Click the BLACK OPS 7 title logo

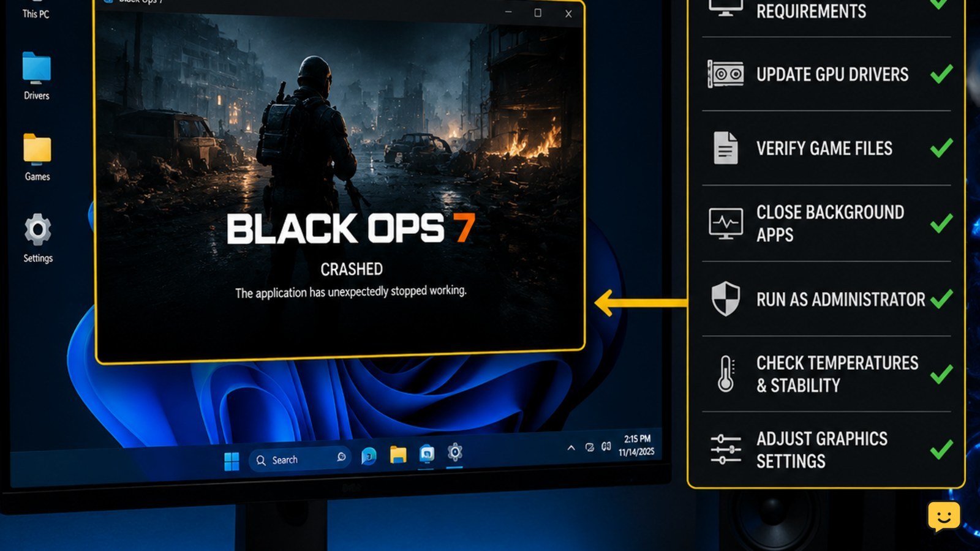coord(351,228)
